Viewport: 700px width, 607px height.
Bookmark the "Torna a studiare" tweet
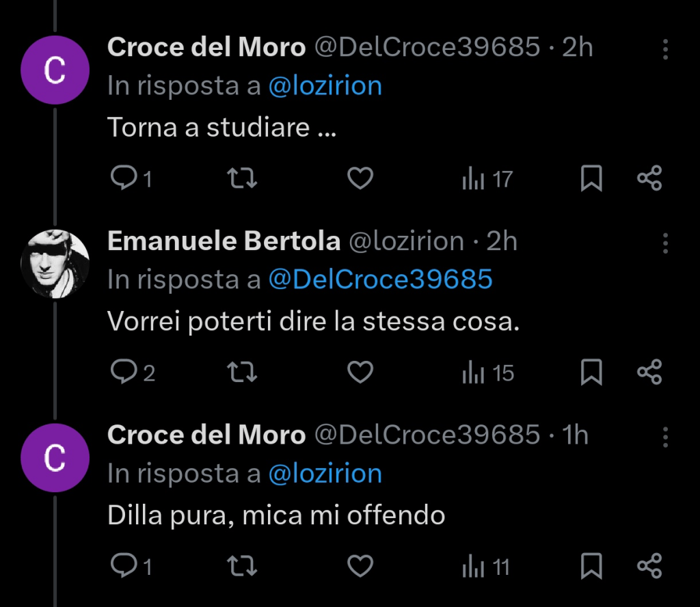click(591, 179)
